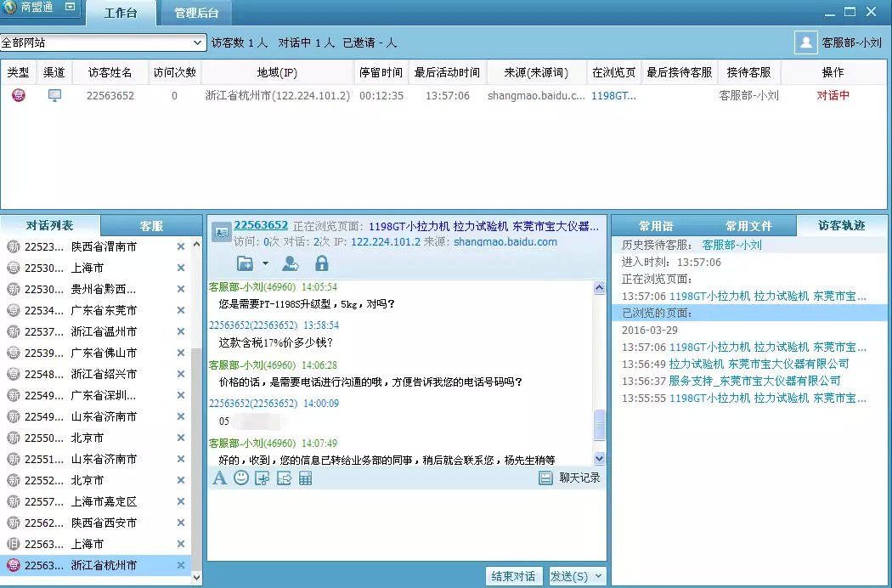
Task: Click the padlock icon in visitor header
Action: pos(321,263)
